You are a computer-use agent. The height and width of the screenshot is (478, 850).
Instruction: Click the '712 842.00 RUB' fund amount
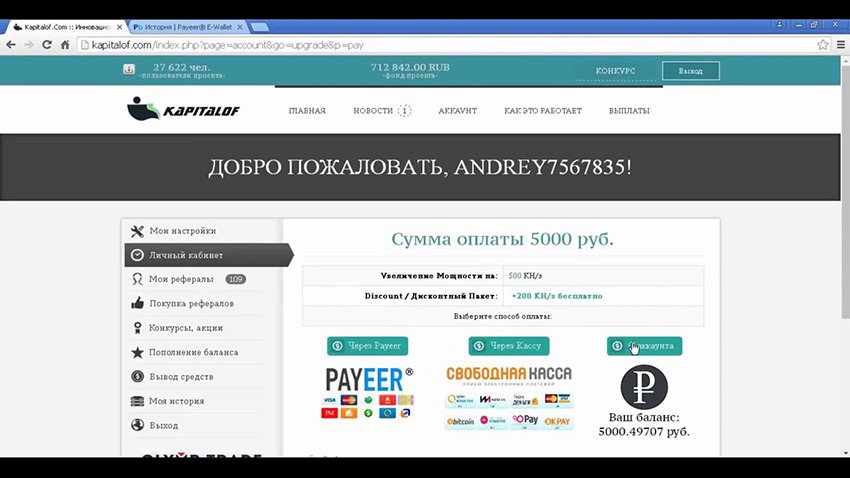(410, 67)
